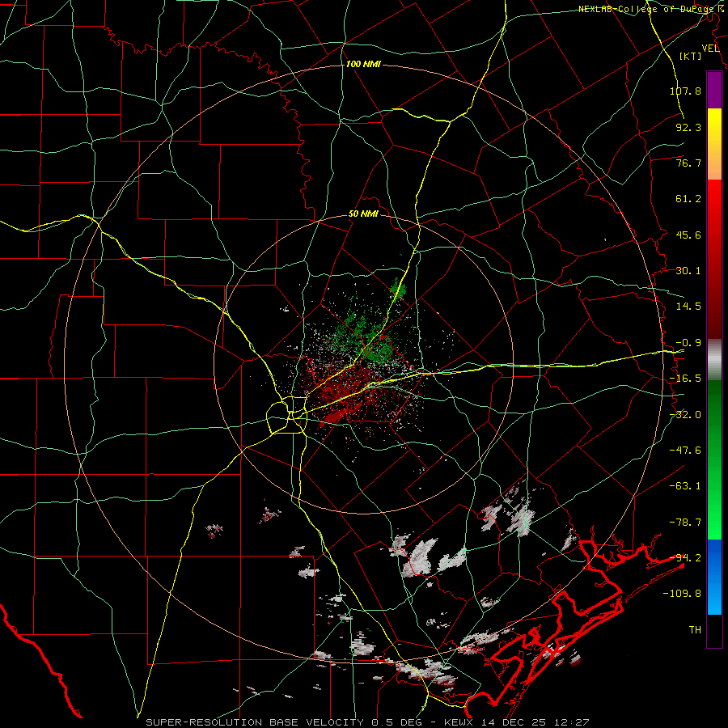Click the 61.2 legend value
This screenshot has width=728, height=728.
click(x=688, y=199)
